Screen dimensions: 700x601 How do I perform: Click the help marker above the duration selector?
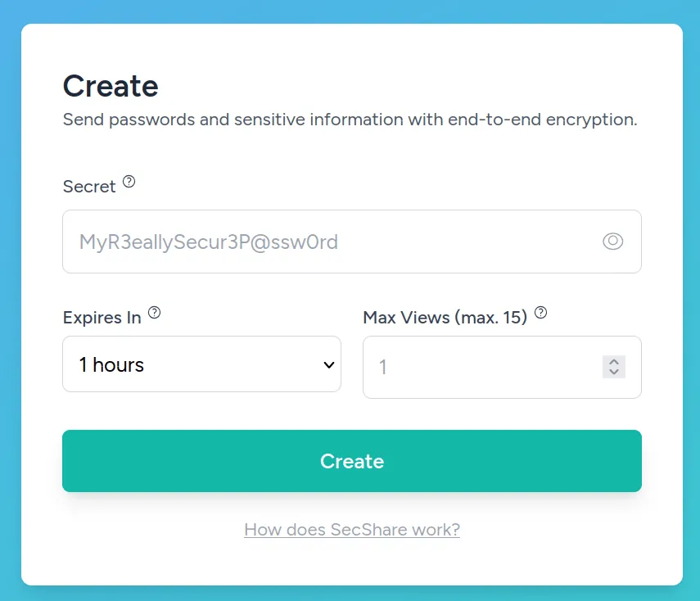(x=156, y=312)
